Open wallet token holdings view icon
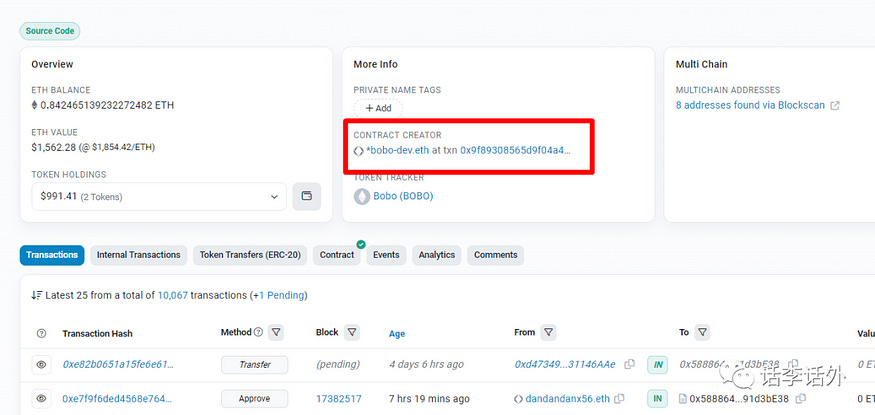Screen dimensions: 875x415 point(306,196)
